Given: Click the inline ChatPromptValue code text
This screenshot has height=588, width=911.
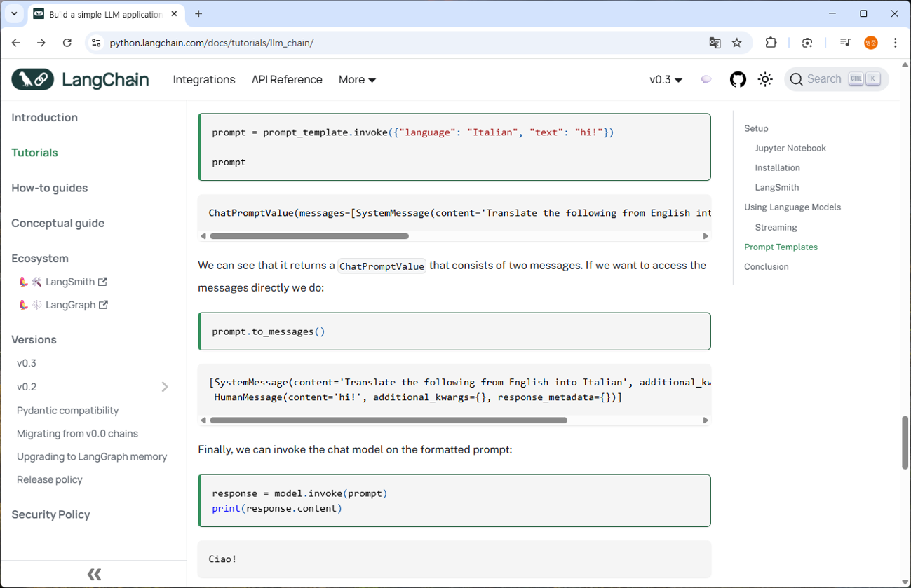Looking at the screenshot, I should click(382, 266).
